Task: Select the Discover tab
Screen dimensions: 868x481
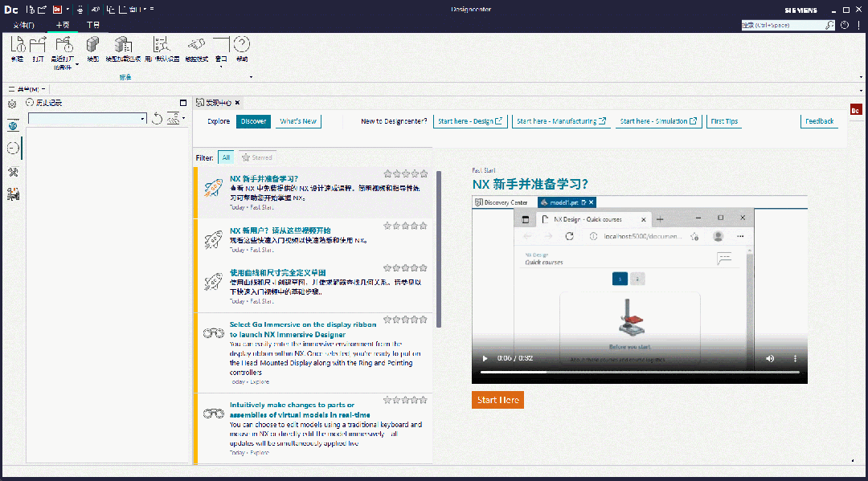Action: (x=253, y=121)
